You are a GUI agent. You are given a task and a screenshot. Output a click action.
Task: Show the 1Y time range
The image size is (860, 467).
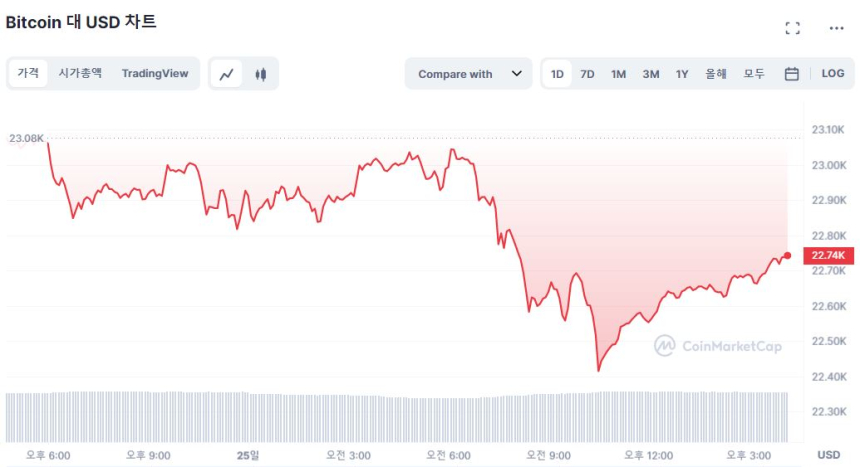point(682,74)
